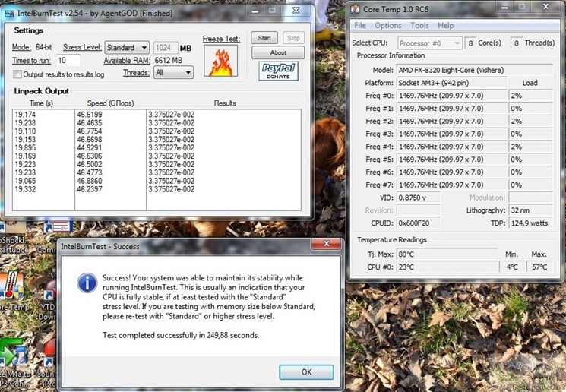Click the About button
Screen dimensions: 566x392
(x=278, y=52)
